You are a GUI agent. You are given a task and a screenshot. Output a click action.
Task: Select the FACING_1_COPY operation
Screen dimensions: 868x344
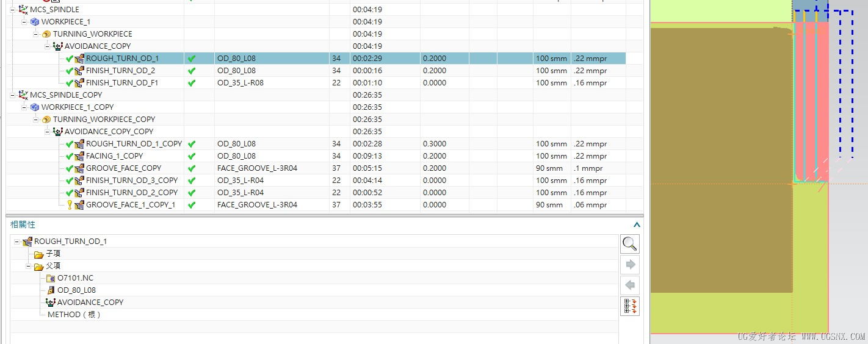click(114, 156)
